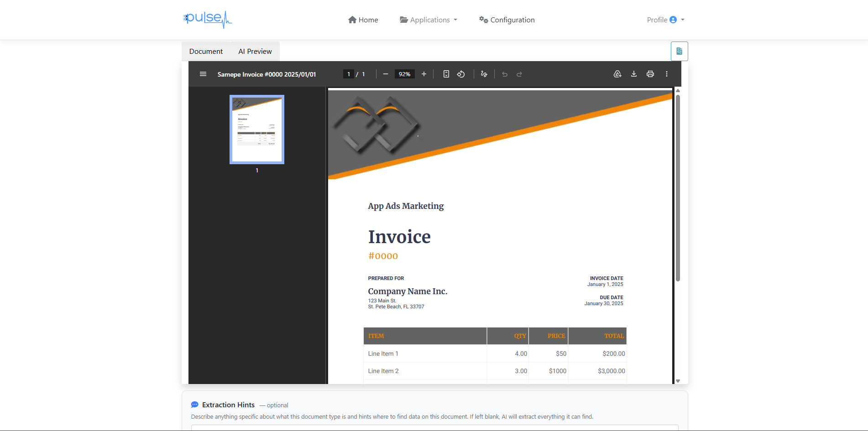
Task: Zoom in using the plus icon
Action: tap(424, 73)
